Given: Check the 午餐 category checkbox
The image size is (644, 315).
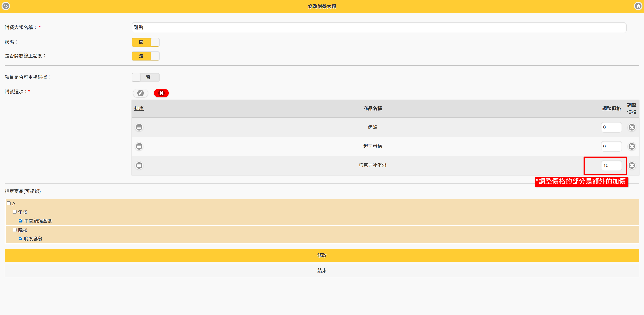Looking at the screenshot, I should pos(15,212).
